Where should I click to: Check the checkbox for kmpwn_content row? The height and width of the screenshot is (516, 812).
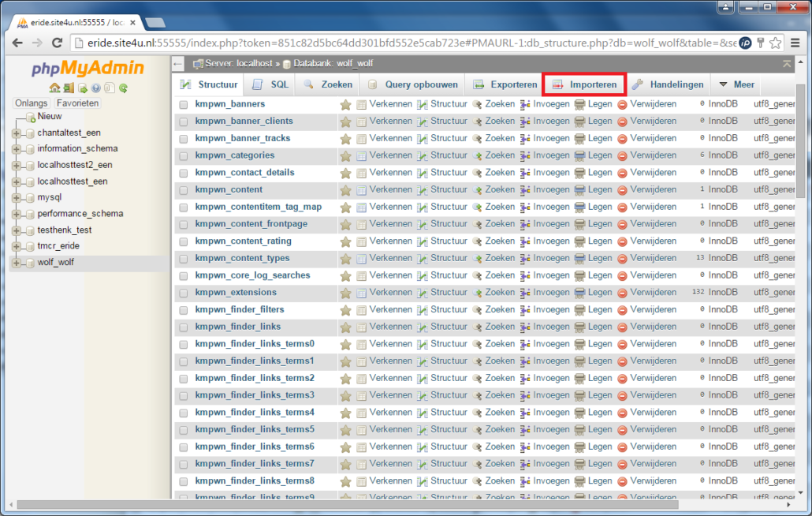[182, 189]
